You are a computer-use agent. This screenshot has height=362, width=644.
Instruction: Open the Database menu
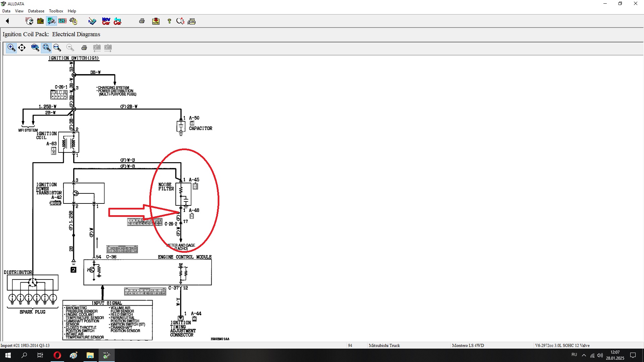[x=36, y=11]
